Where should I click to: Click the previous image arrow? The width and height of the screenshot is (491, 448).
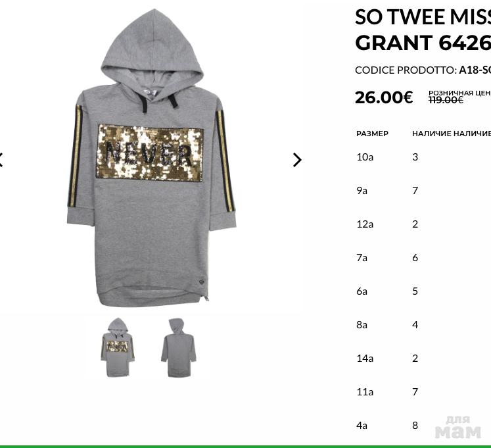coord(1,160)
